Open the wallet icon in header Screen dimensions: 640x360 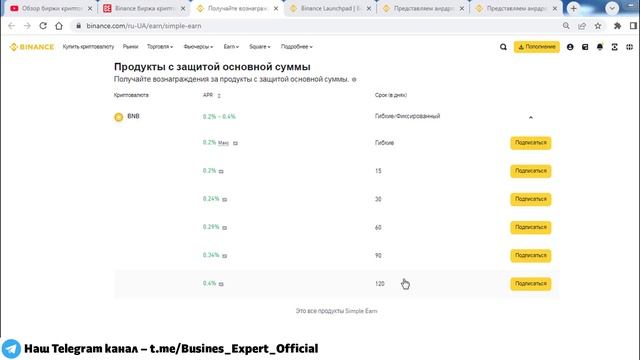point(585,47)
